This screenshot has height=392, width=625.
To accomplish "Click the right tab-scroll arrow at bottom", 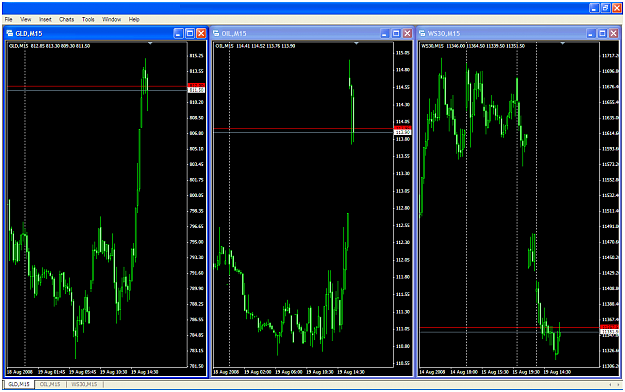I will [618, 384].
